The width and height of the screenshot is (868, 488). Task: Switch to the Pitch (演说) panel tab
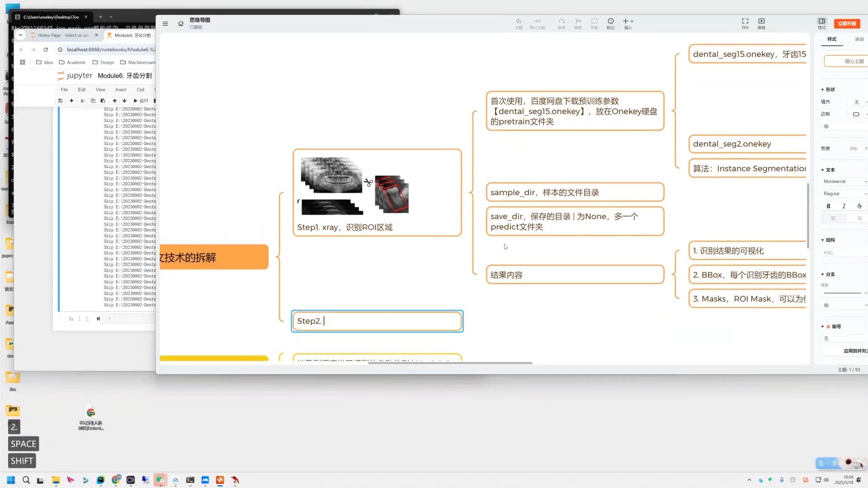tap(859, 39)
